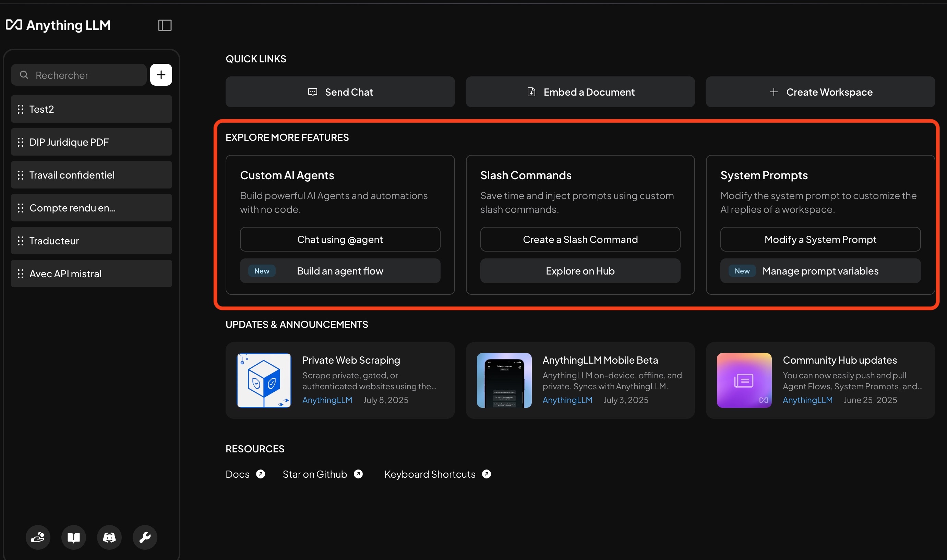The image size is (947, 560).
Task: Open the DIP Juridique PDF workspace
Action: coord(91,142)
